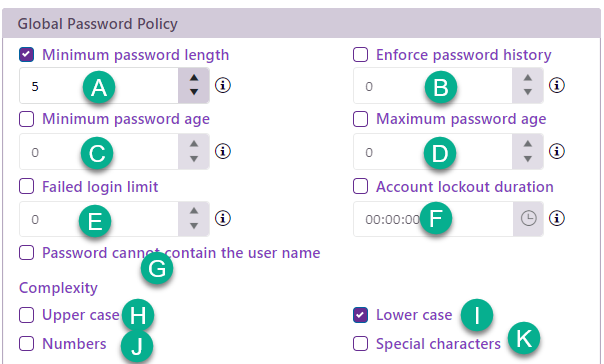
Task: Focus the Minimum password length input showing 5
Action: [99, 86]
